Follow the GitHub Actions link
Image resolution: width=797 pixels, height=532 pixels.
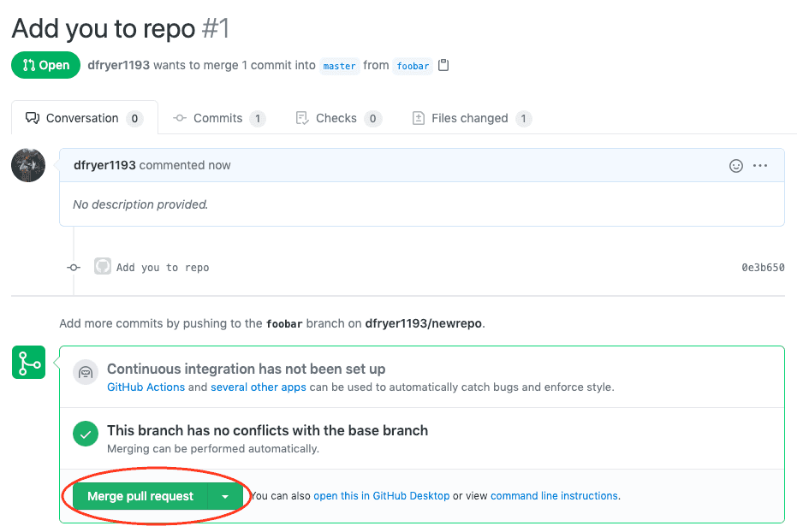[146, 387]
